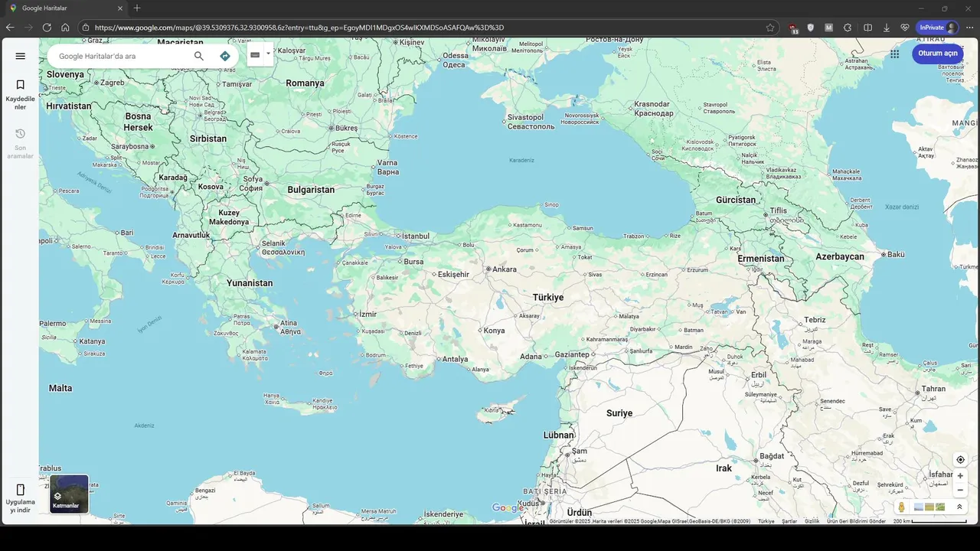Reload the page with refresh icon
Screen dimensions: 980x551
click(x=47, y=28)
